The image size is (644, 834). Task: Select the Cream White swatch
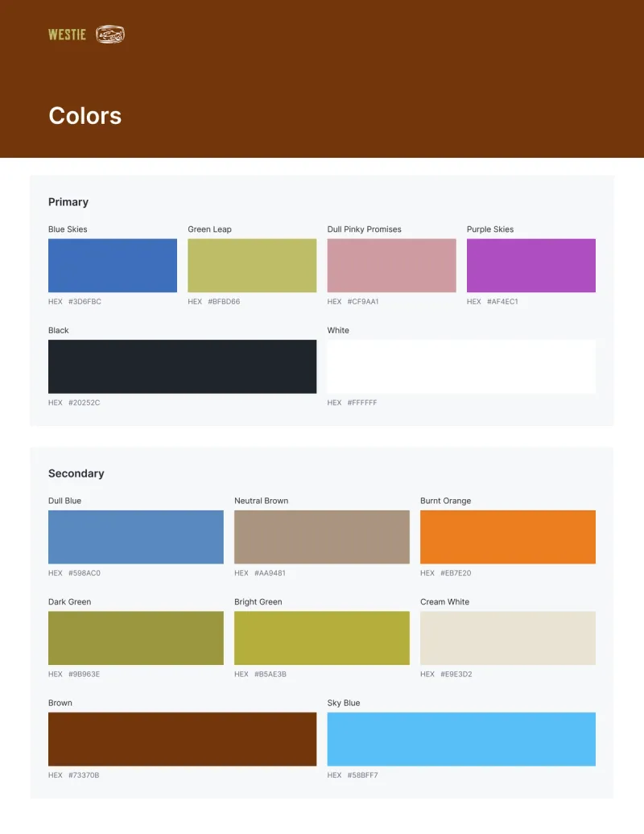coord(508,638)
